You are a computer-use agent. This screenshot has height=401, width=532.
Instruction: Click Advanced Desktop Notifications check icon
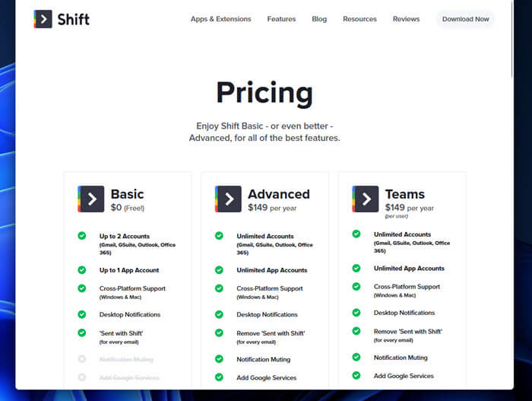(219, 314)
